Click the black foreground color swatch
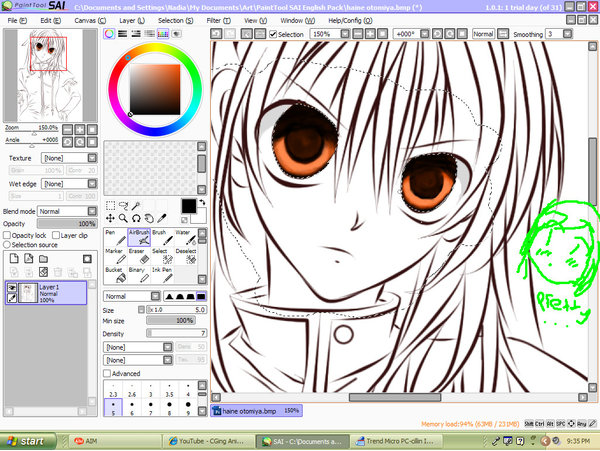Screen dimensions: 600x451 (x=189, y=205)
